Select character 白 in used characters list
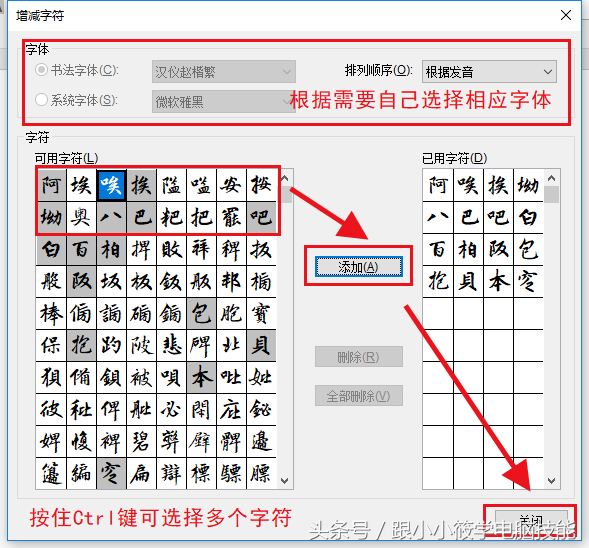 (x=529, y=217)
